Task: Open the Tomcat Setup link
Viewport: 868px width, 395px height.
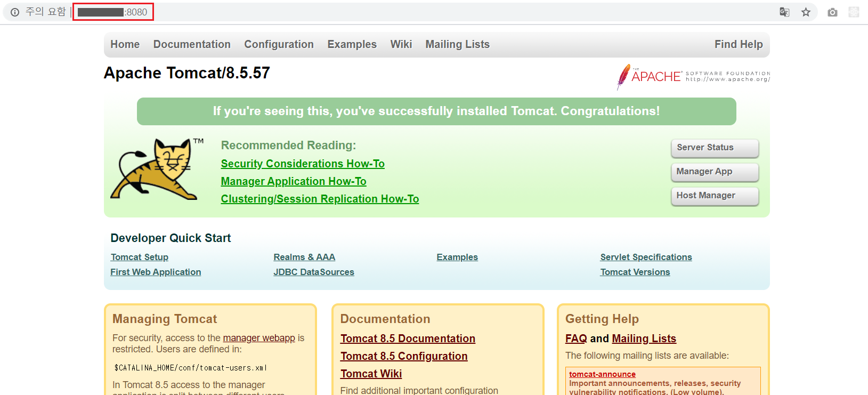Action: 140,257
